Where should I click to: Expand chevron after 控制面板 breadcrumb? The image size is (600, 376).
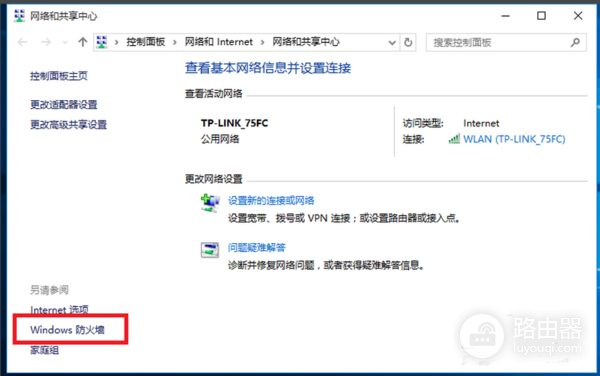[174, 42]
